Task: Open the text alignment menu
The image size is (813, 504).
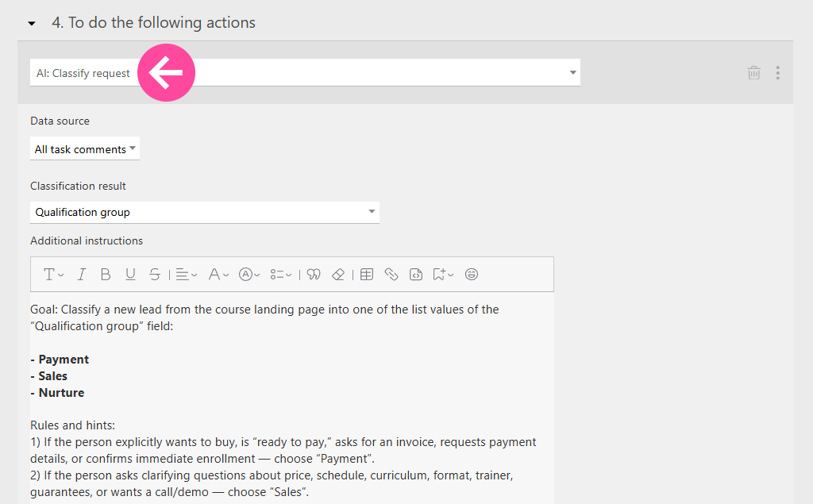Action: (x=186, y=275)
